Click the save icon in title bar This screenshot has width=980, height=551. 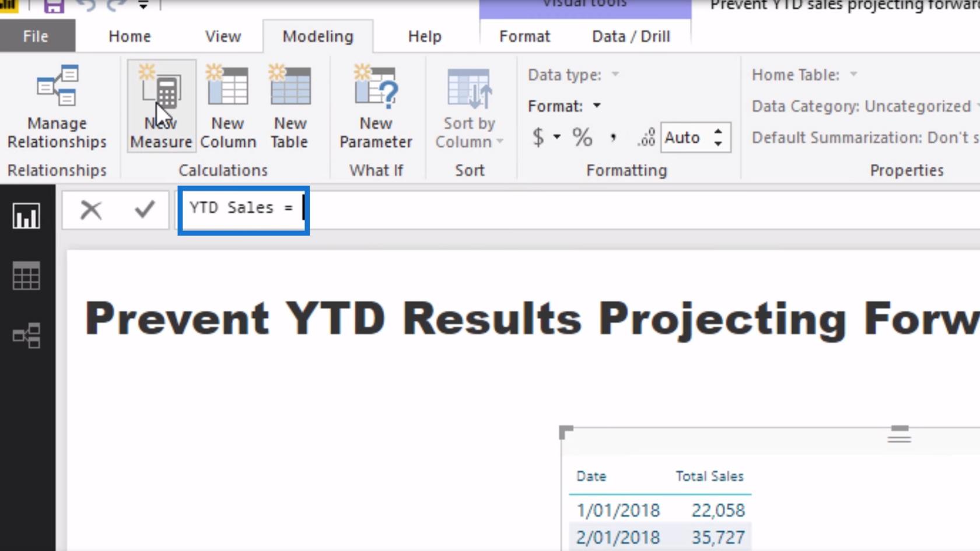coord(54,6)
